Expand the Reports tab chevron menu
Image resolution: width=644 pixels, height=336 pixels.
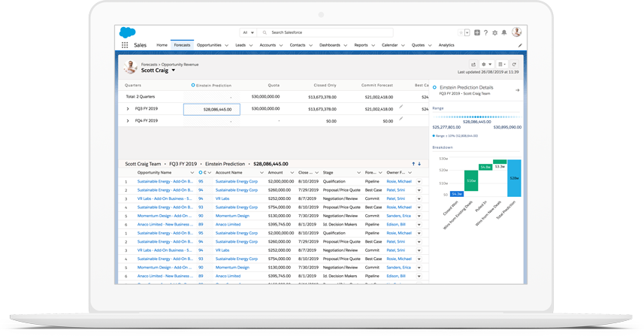373,46
